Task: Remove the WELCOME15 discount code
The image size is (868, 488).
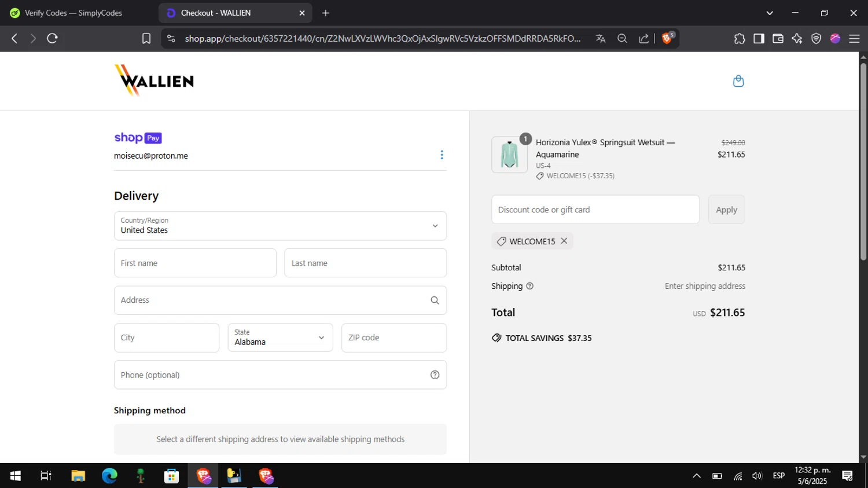Action: (x=564, y=241)
